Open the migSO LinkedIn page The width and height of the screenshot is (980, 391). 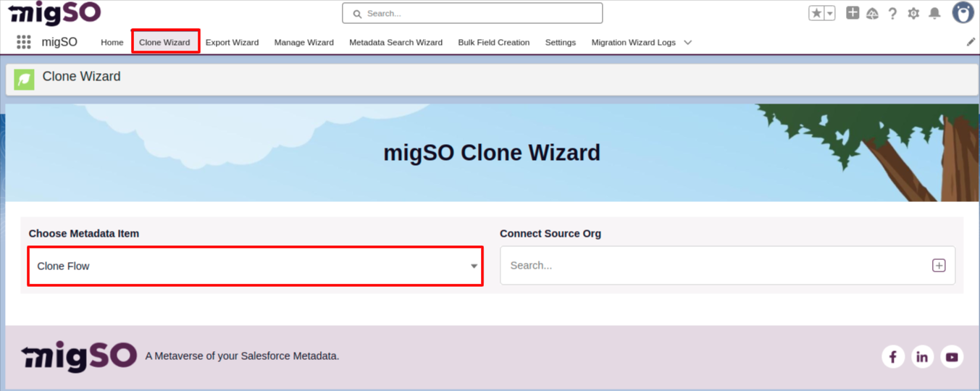[922, 356]
